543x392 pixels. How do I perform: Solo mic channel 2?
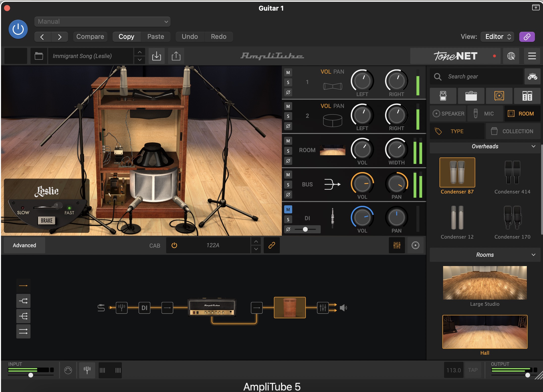pos(288,116)
